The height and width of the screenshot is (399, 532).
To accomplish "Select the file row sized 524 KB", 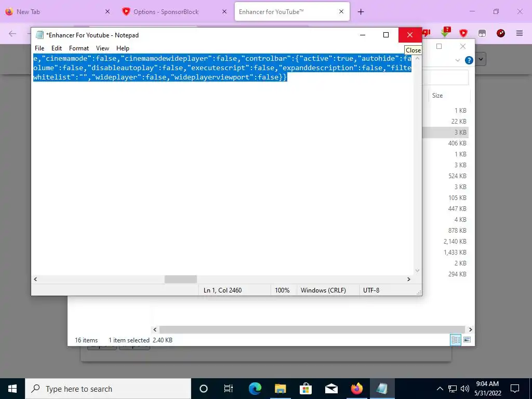I will point(446,176).
